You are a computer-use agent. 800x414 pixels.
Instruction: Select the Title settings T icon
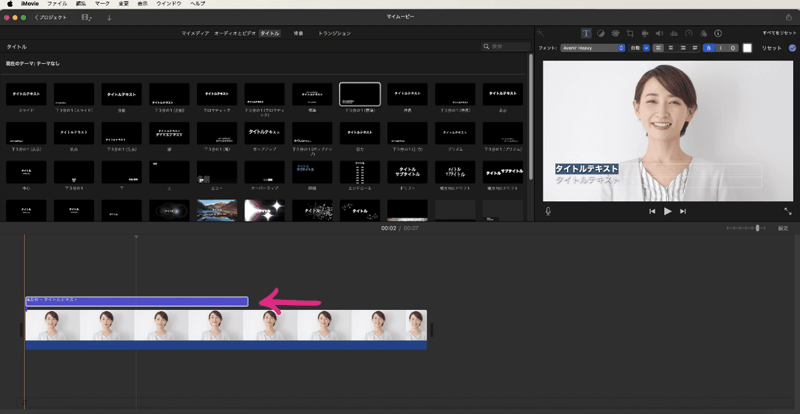(x=586, y=33)
